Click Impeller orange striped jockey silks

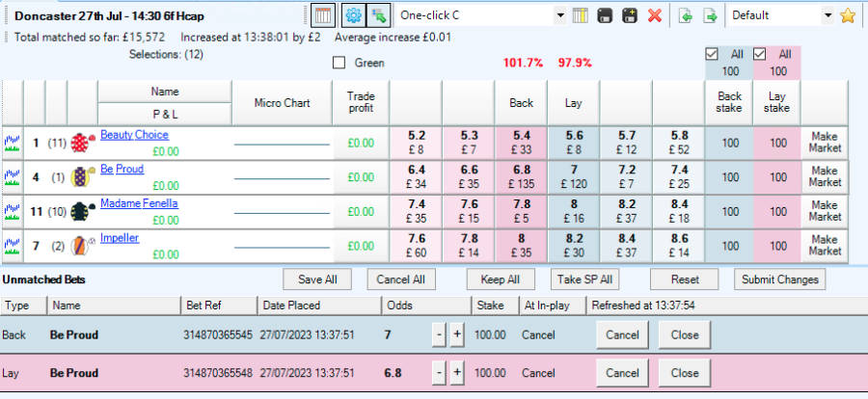(x=83, y=246)
